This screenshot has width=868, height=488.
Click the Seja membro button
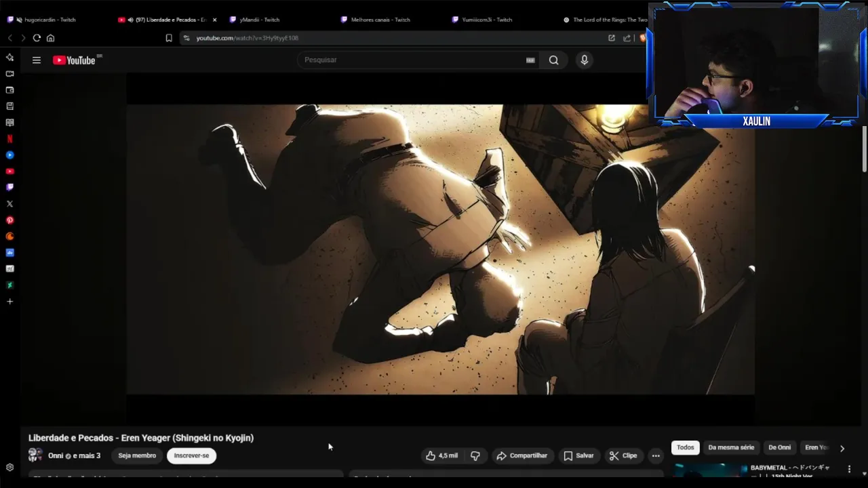pos(137,455)
